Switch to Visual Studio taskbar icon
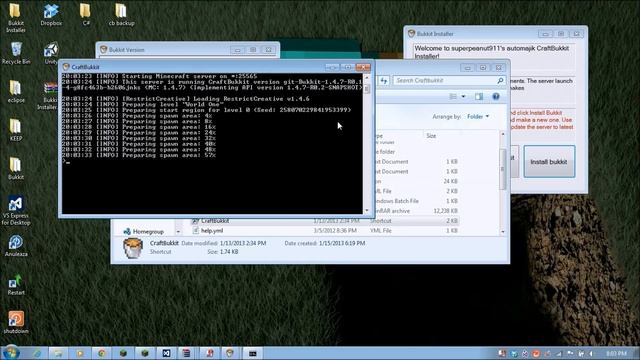The width and height of the screenshot is (640, 360). 167,353
